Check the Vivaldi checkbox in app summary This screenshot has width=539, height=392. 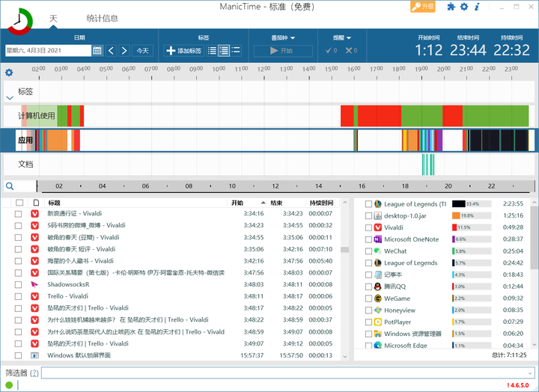tap(368, 227)
